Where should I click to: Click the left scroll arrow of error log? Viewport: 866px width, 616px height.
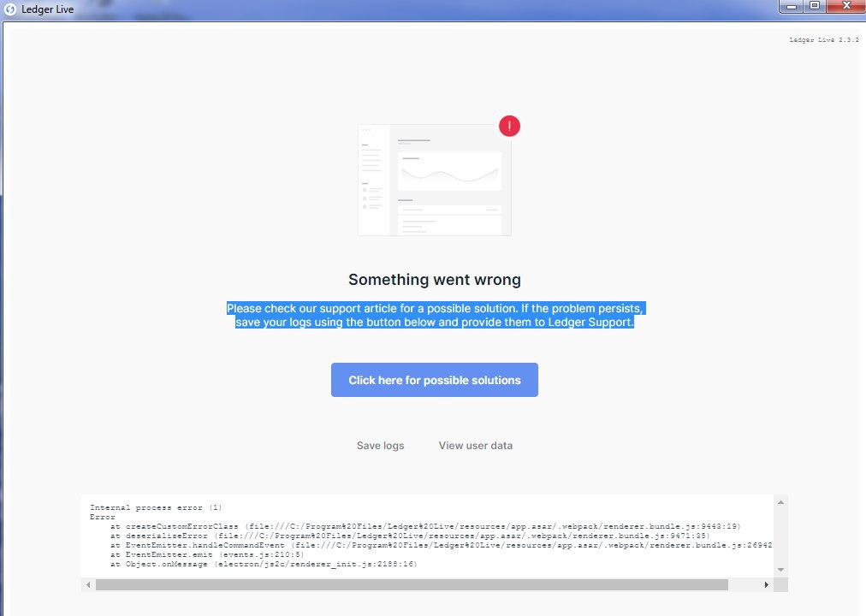pos(88,584)
